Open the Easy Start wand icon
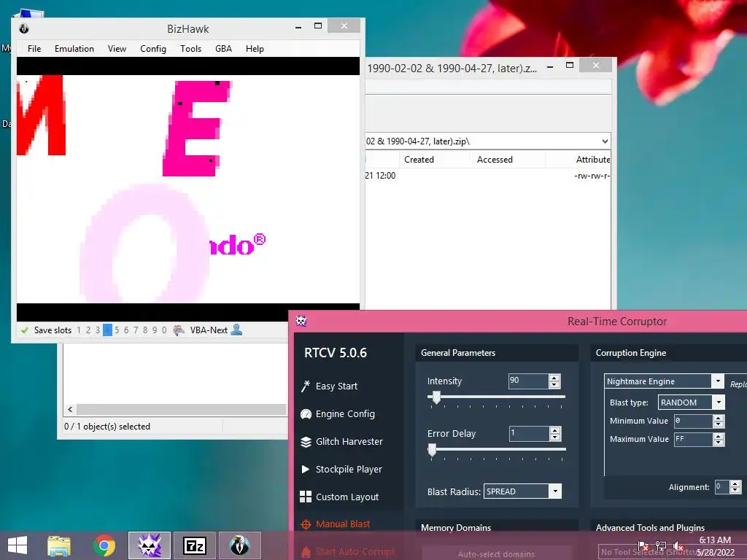The image size is (747, 560). pyautogui.click(x=306, y=386)
